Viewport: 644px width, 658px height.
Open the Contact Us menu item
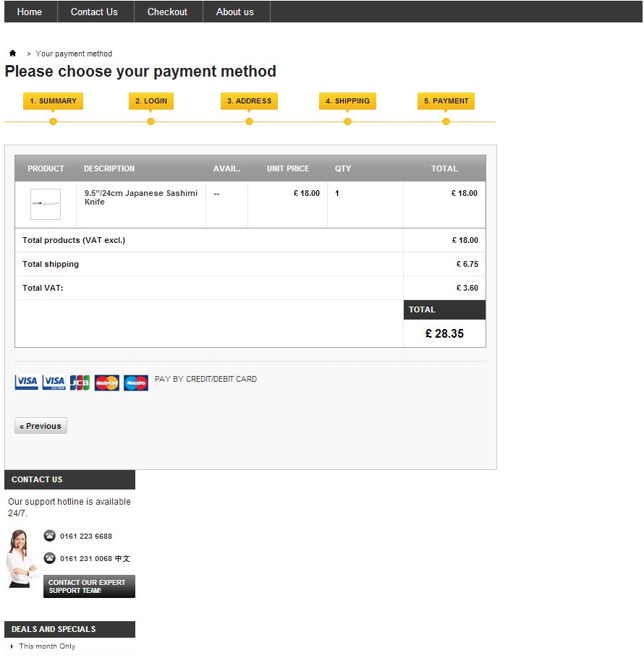pyautogui.click(x=94, y=12)
